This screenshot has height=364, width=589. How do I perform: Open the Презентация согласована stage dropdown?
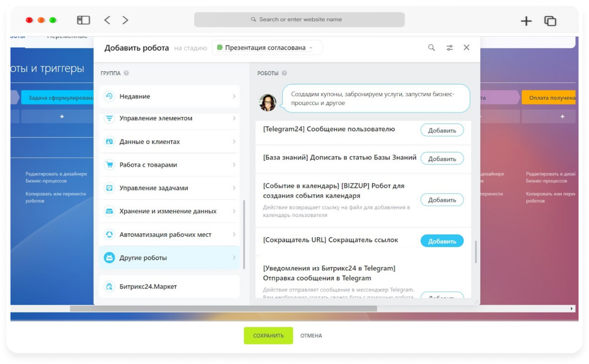267,48
